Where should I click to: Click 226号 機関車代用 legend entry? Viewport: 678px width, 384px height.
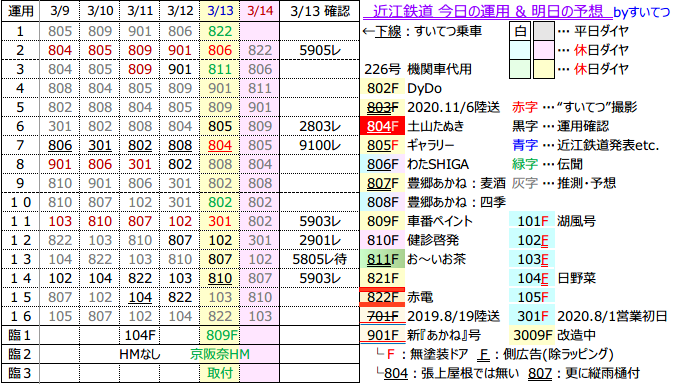tap(418, 69)
